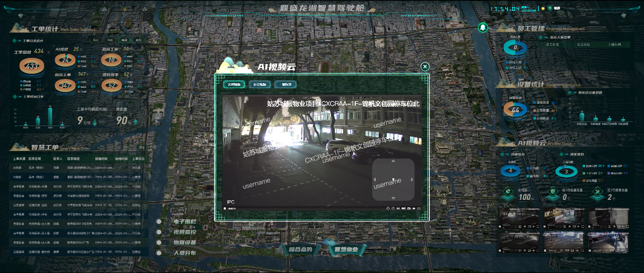Toggle the 物联设备 layer radio
This screenshot has height=273, width=644.
[x=159, y=242]
